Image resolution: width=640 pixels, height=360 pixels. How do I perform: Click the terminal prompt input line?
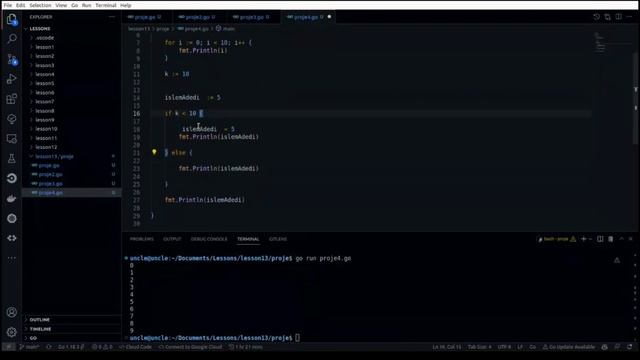click(x=297, y=338)
